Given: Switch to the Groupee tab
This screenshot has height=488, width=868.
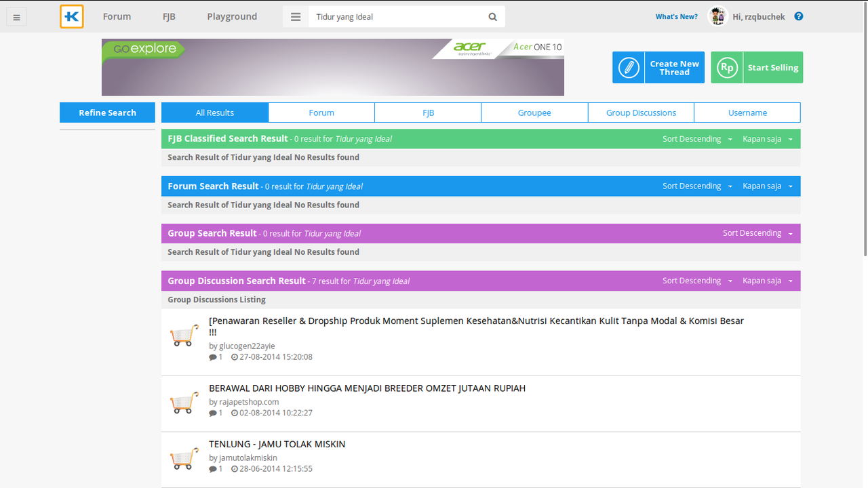Looking at the screenshot, I should pyautogui.click(x=534, y=113).
